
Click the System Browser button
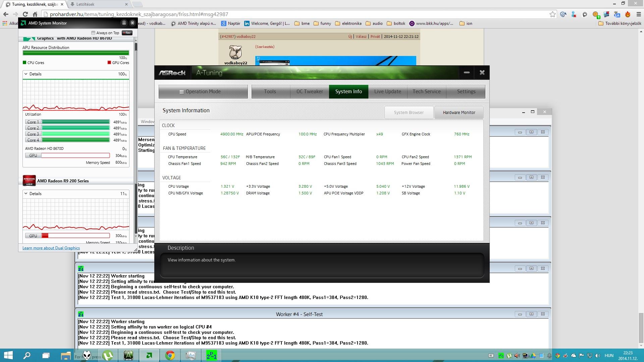[x=409, y=113]
